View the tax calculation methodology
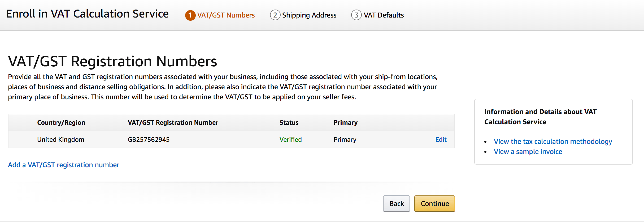Screen dimensions: 644x223 point(553,141)
